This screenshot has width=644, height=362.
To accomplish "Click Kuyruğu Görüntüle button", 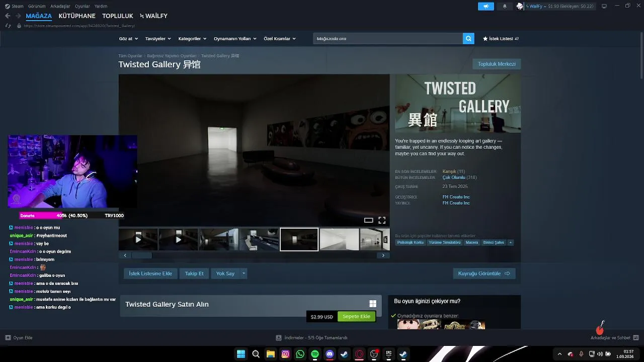I will [484, 274].
